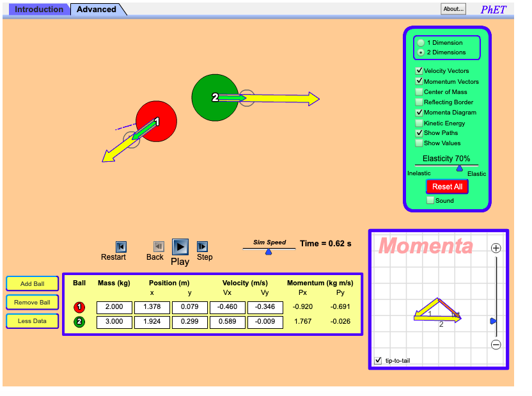This screenshot has width=532, height=396.
Task: Select the Advanced tab
Action: pos(95,10)
